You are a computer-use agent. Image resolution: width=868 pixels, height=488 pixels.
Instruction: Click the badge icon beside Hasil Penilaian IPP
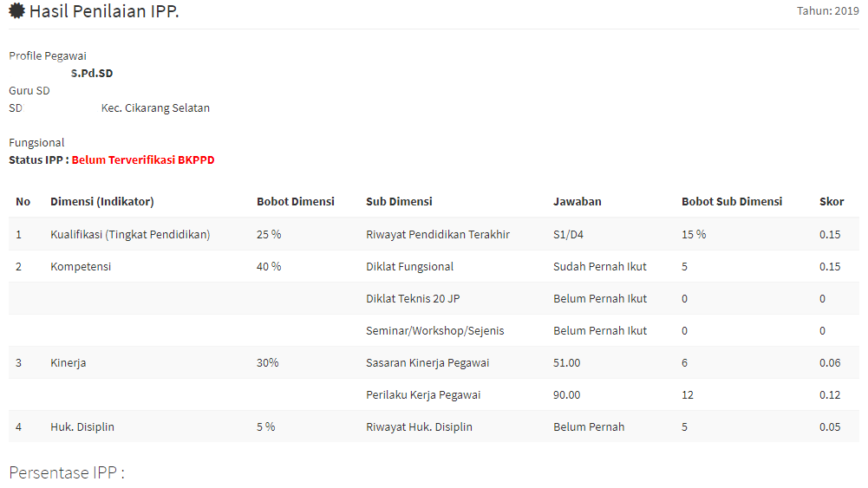pos(16,12)
